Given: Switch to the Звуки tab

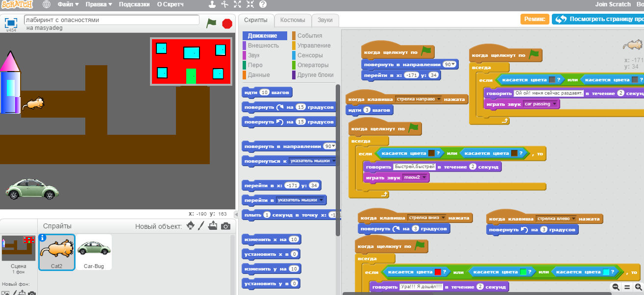Looking at the screenshot, I should 325,20.
